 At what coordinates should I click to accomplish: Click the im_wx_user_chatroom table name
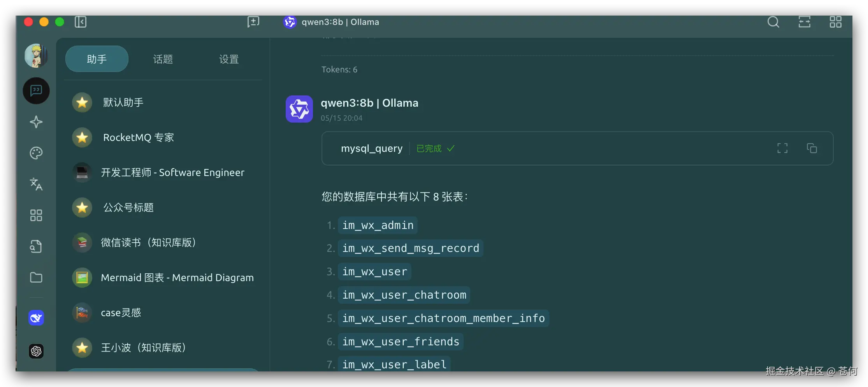[404, 295]
